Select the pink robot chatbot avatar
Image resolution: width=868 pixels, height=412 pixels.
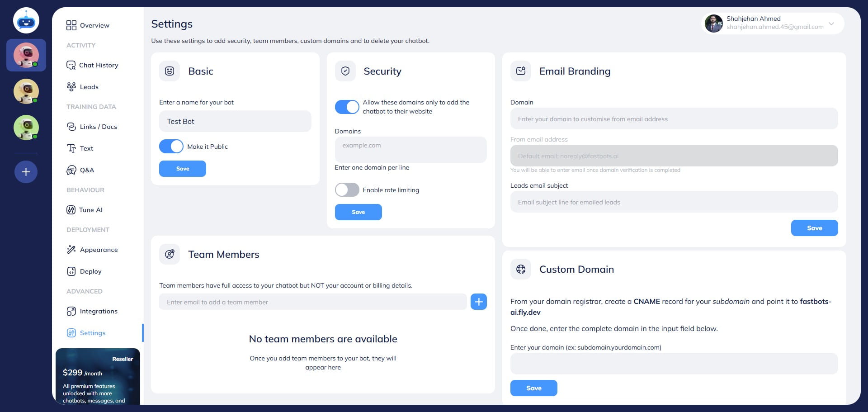pyautogui.click(x=26, y=55)
